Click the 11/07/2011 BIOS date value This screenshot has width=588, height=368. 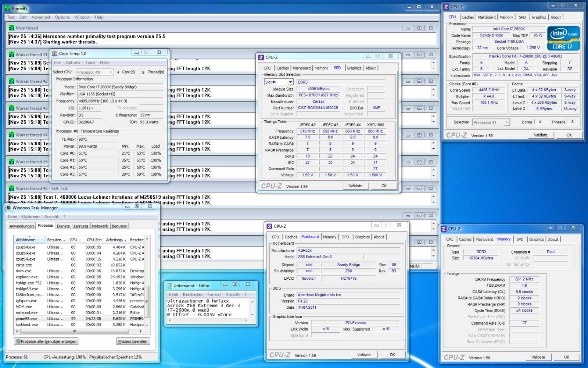click(x=348, y=308)
